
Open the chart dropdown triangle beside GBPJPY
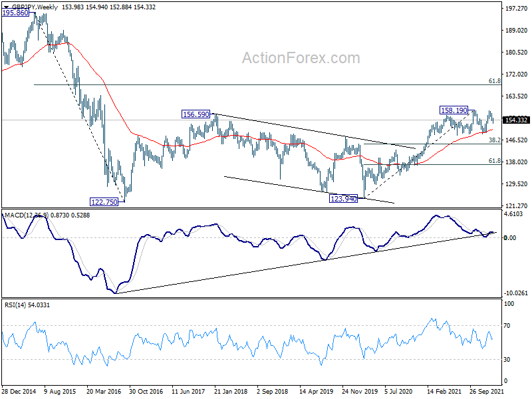click(6, 7)
